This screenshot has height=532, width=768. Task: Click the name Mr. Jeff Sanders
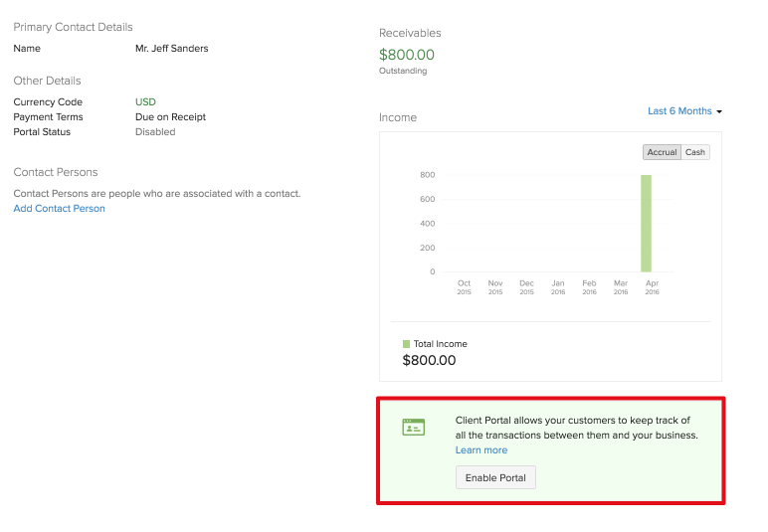(172, 48)
